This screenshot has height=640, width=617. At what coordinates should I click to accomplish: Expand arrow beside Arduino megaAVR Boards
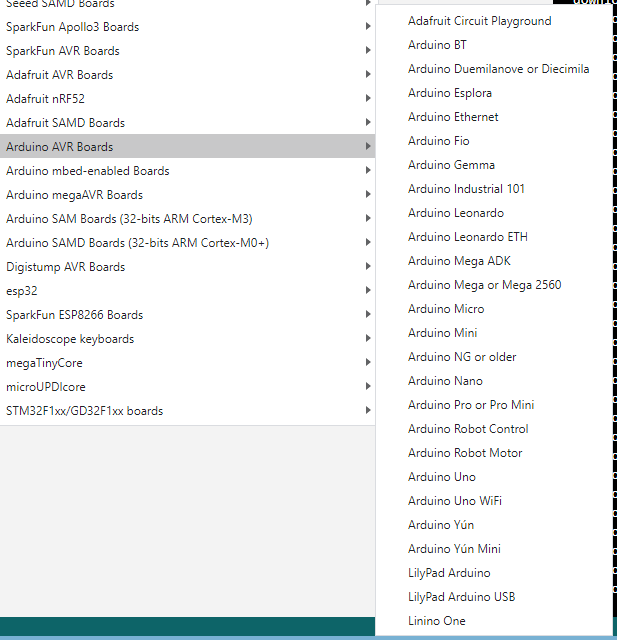[x=368, y=194]
